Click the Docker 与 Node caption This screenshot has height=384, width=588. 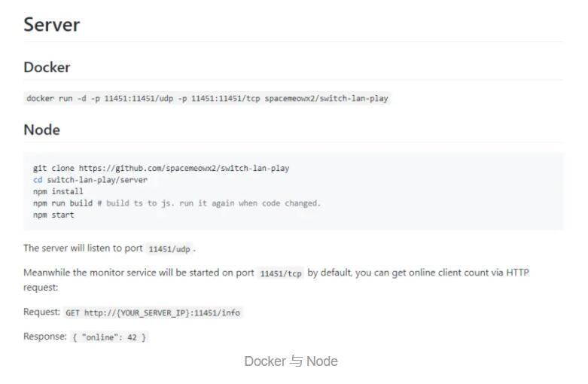(x=291, y=361)
